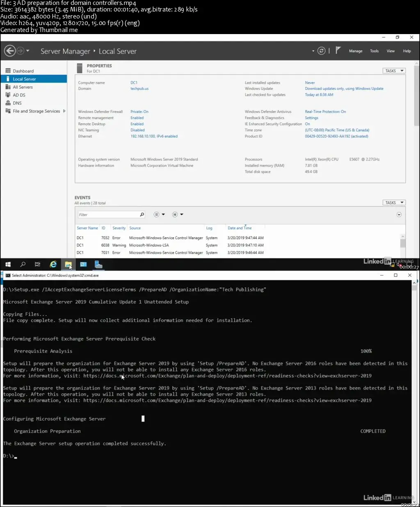Click the Product ID activated link
The width and height of the screenshot is (420, 507).
coord(336,136)
